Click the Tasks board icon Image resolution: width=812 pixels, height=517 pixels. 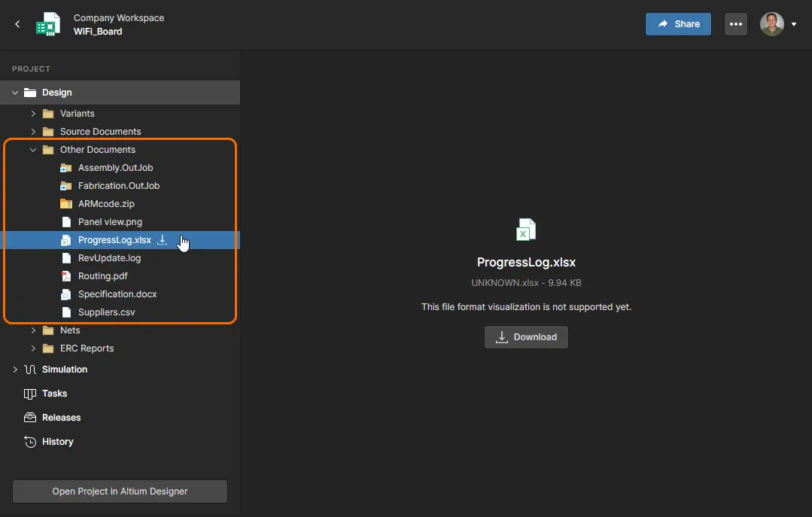[x=30, y=394]
